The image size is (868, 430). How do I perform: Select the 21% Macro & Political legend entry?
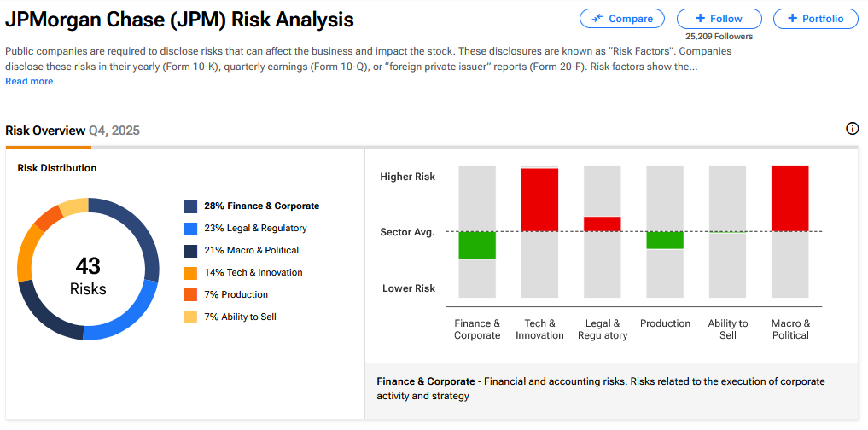click(x=251, y=251)
